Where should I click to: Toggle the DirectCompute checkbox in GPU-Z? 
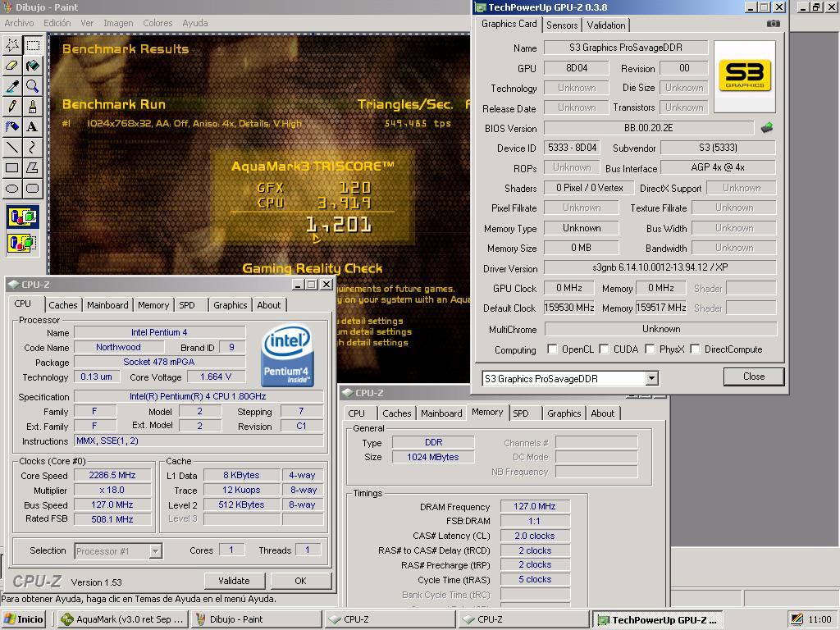coord(695,349)
